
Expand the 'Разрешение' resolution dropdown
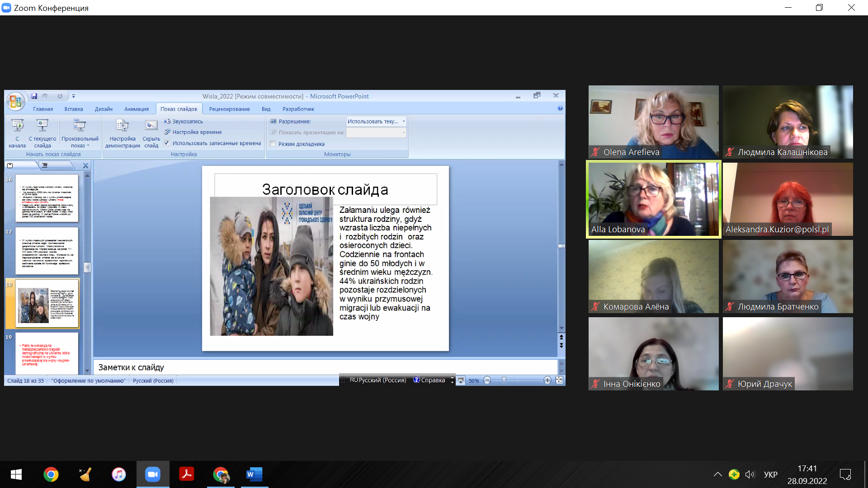click(403, 122)
